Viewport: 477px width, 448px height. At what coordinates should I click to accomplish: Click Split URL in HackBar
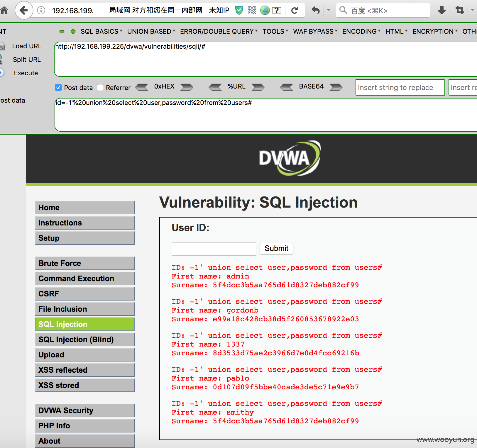click(27, 60)
